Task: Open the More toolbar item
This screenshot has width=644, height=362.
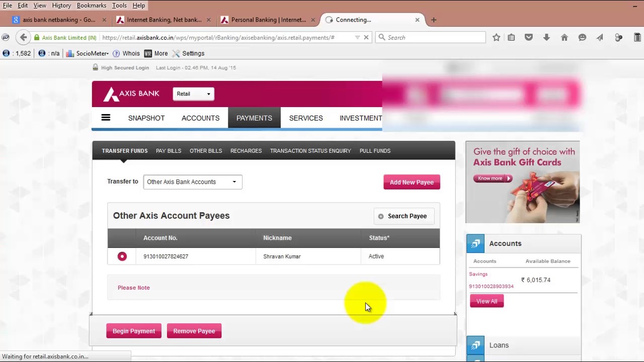Action: pos(156,53)
